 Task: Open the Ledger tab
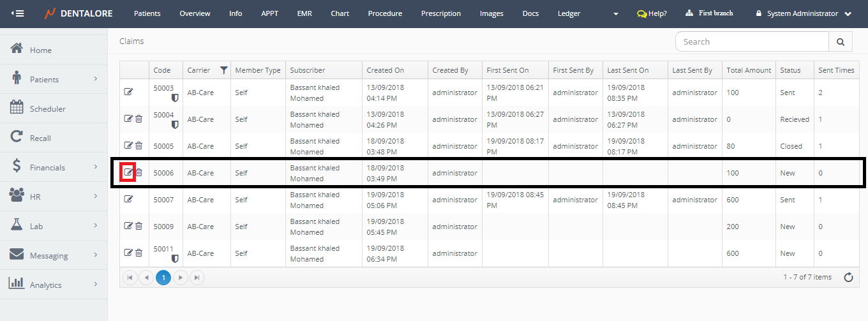coord(569,13)
